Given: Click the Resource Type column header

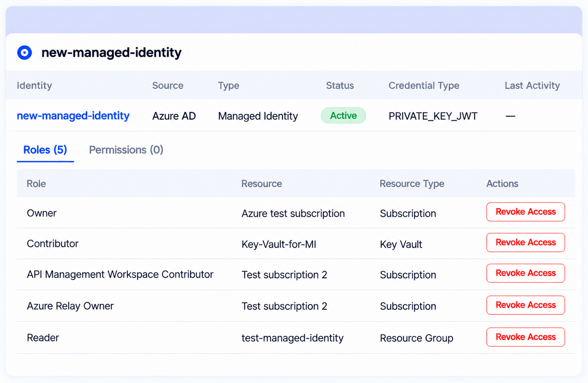Looking at the screenshot, I should tap(412, 184).
